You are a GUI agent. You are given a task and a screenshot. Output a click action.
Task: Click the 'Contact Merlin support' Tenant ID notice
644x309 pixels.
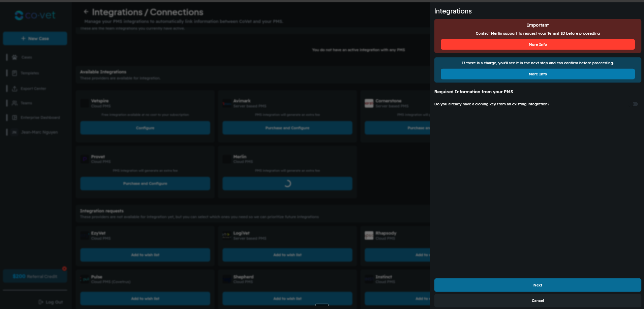[538, 33]
